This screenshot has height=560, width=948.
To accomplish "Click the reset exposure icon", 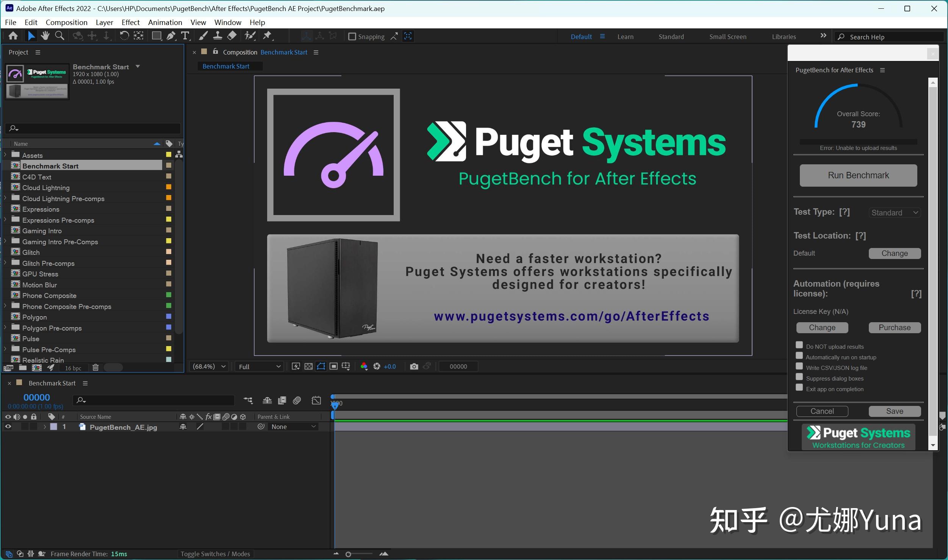I will click(x=377, y=367).
